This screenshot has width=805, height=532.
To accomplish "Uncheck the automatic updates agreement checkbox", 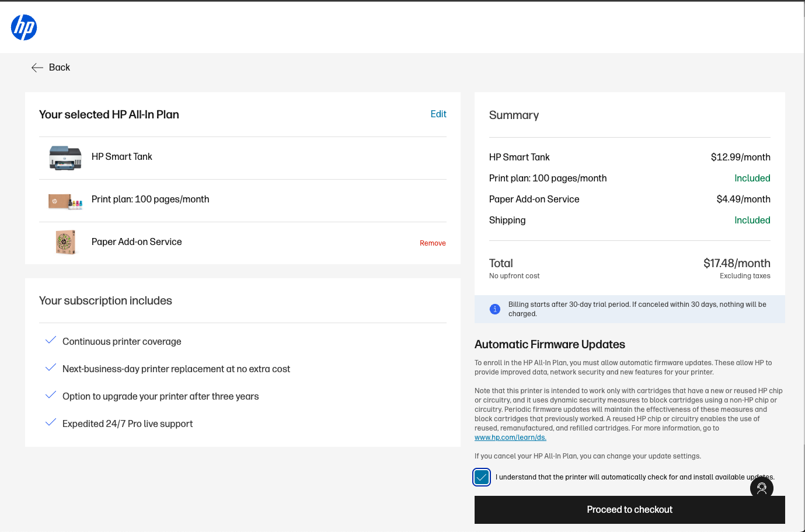I will (481, 477).
